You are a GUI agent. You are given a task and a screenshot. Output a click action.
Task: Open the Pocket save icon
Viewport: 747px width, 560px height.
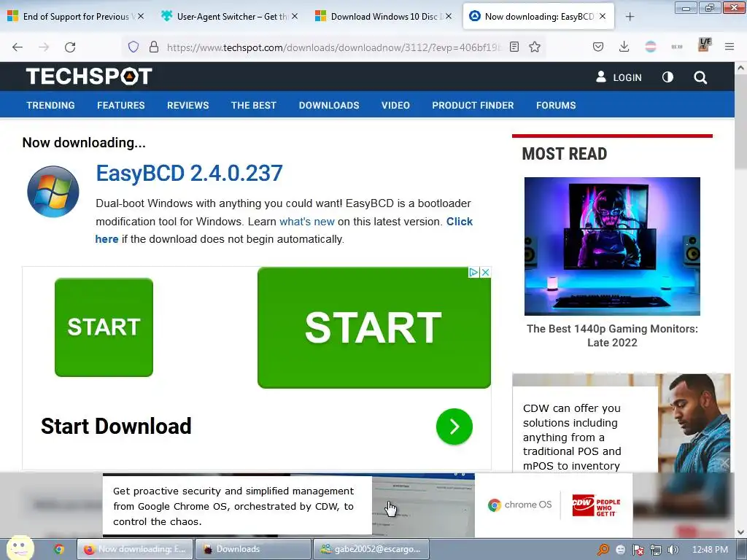(598, 47)
